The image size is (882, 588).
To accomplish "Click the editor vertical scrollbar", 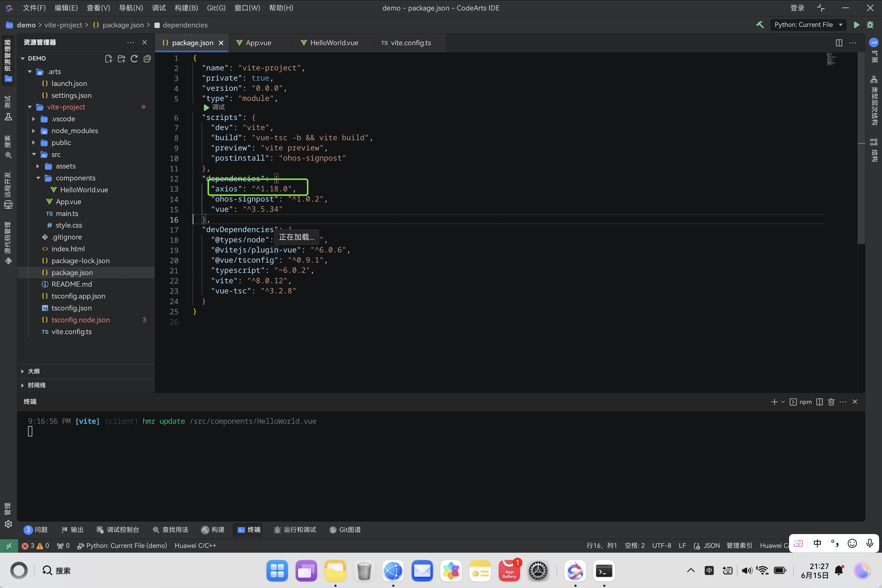I will point(861,148).
